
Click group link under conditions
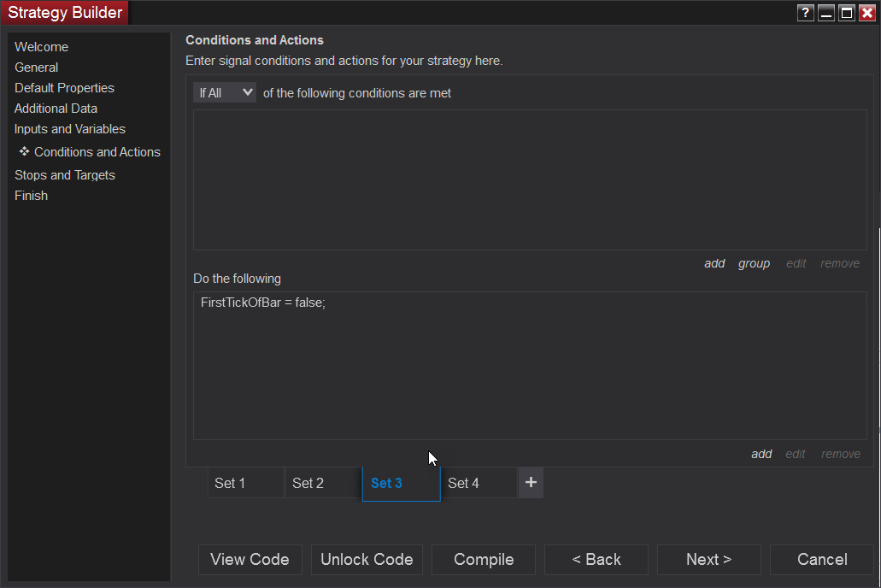(754, 263)
